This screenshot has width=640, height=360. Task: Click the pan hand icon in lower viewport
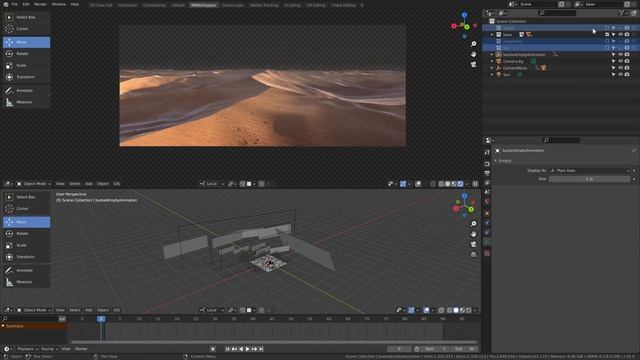click(473, 234)
